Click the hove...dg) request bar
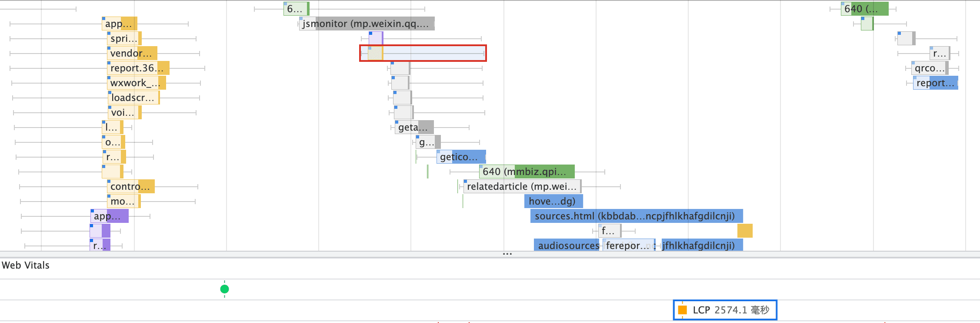Image resolution: width=980 pixels, height=323 pixels. (553, 201)
